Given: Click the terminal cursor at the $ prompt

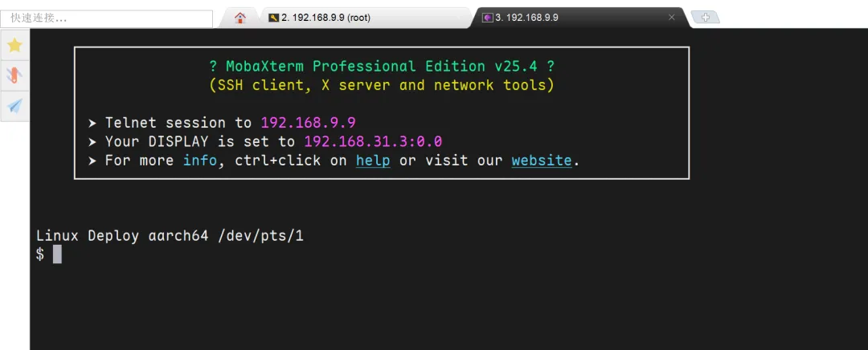Looking at the screenshot, I should [57, 254].
